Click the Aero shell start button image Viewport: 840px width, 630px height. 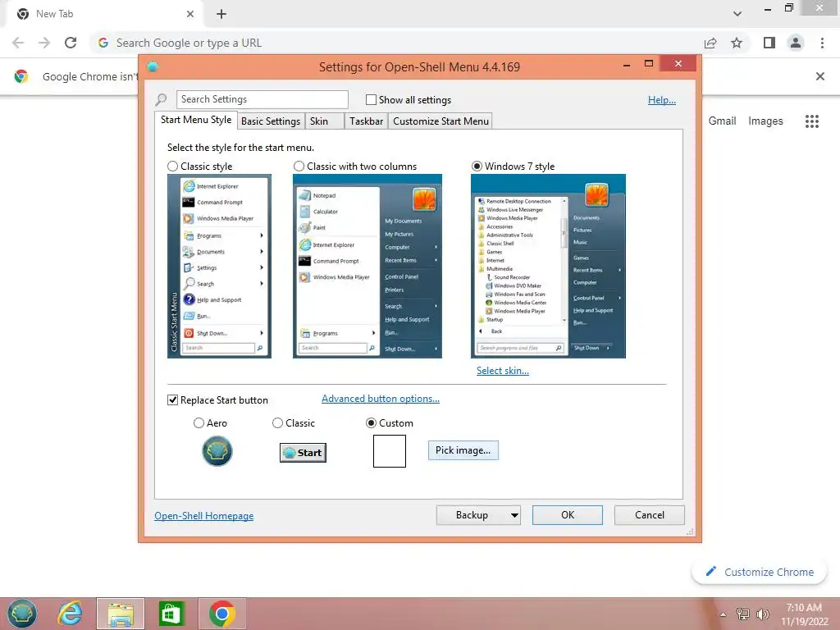pos(217,451)
